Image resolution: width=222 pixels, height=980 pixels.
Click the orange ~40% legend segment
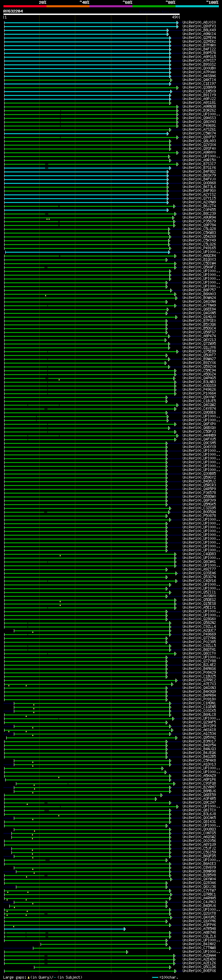point(68,6)
